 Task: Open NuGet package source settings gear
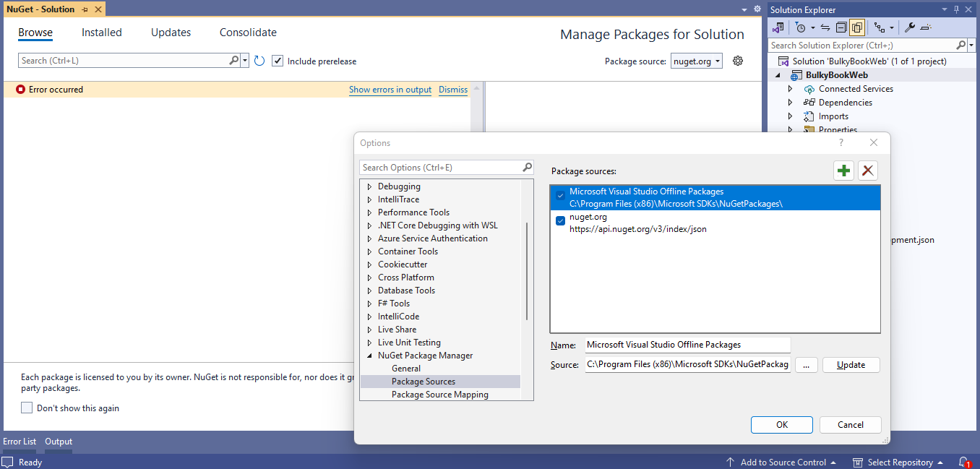pyautogui.click(x=737, y=61)
